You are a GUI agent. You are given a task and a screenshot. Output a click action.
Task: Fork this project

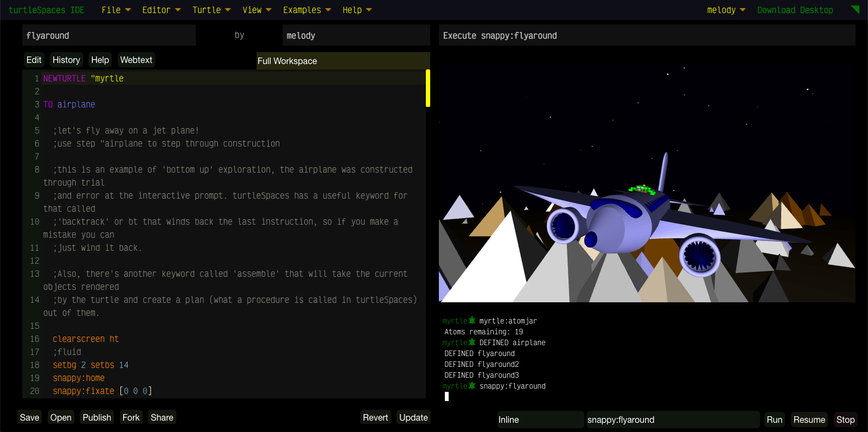[131, 417]
